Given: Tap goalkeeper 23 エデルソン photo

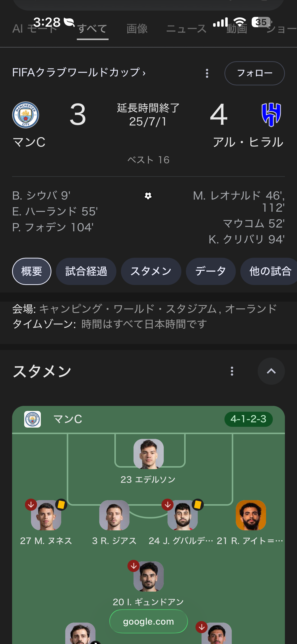Looking at the screenshot, I should pos(149,454).
